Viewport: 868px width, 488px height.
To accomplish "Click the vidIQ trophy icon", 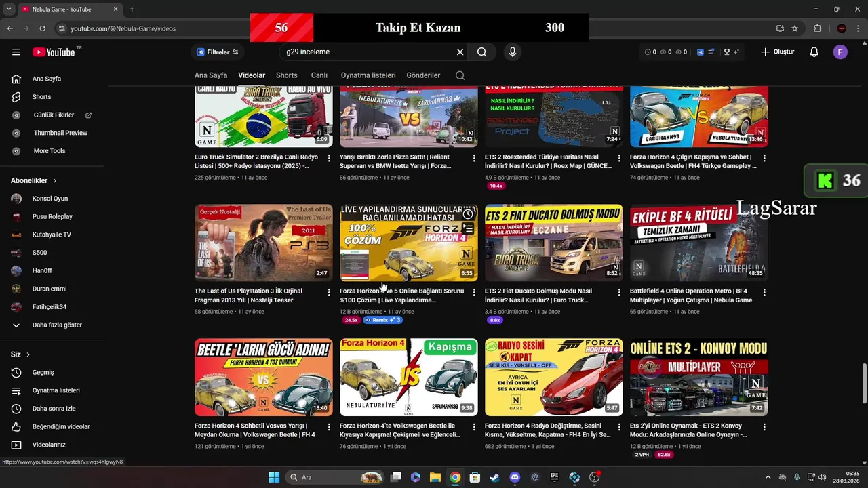I will [727, 52].
